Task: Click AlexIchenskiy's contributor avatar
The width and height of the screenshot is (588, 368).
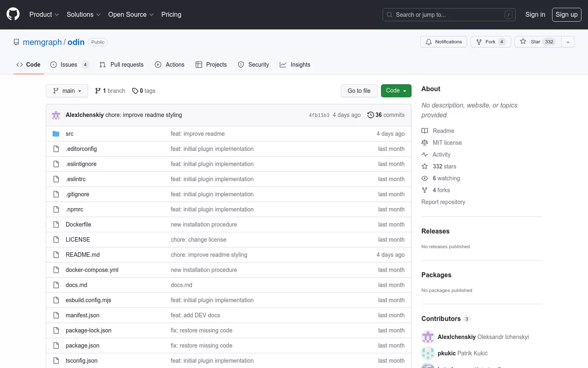Action: [428, 337]
